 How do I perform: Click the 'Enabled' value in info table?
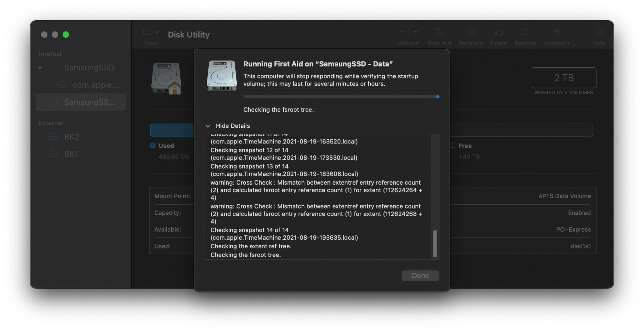pos(579,213)
